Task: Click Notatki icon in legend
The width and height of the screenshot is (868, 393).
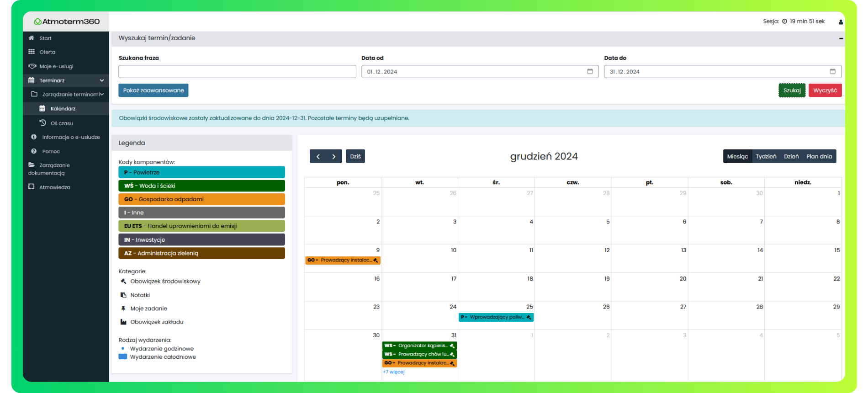Action: click(123, 295)
